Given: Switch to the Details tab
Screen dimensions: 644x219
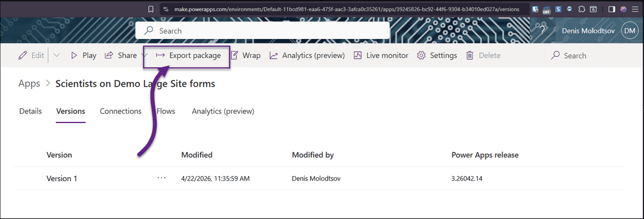Looking at the screenshot, I should [31, 111].
